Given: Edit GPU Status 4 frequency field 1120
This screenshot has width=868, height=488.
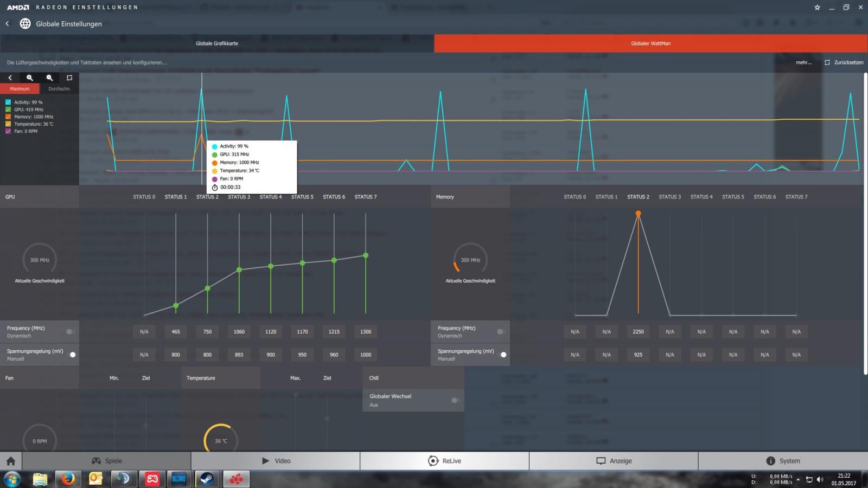Looking at the screenshot, I should coord(271,331).
